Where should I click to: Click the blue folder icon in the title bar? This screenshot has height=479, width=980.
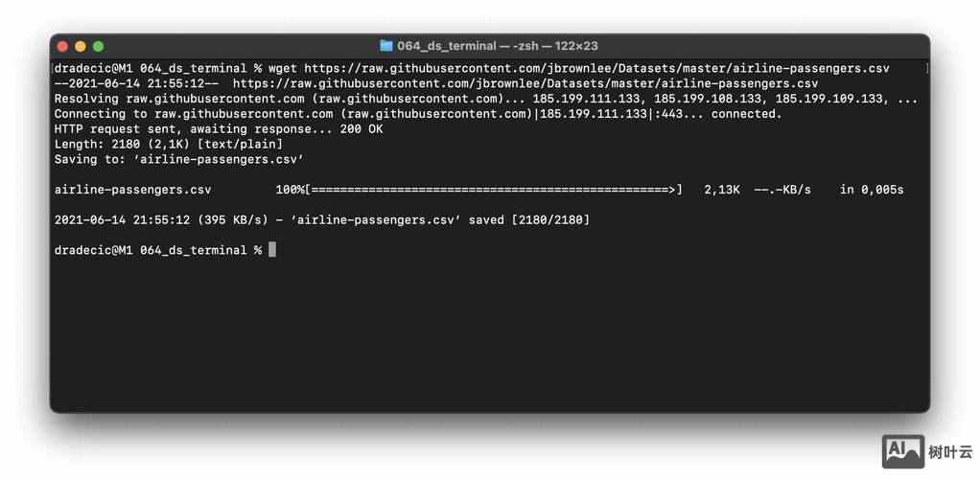(x=386, y=46)
